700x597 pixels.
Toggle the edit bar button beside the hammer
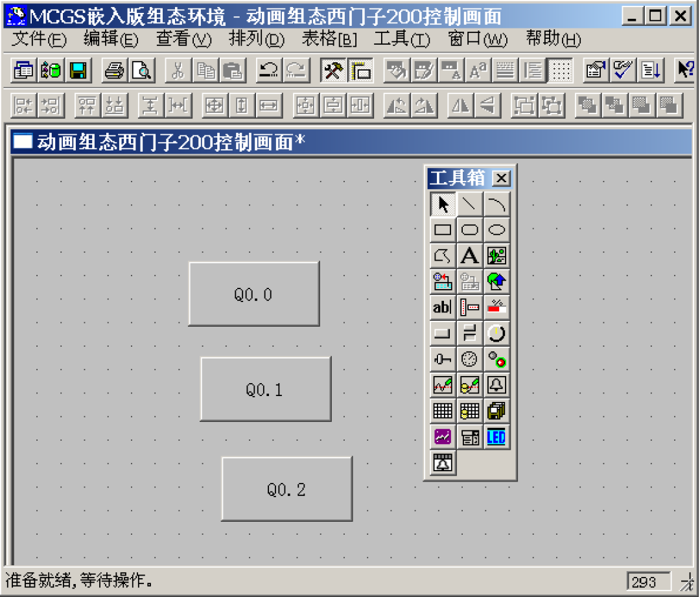point(360,70)
